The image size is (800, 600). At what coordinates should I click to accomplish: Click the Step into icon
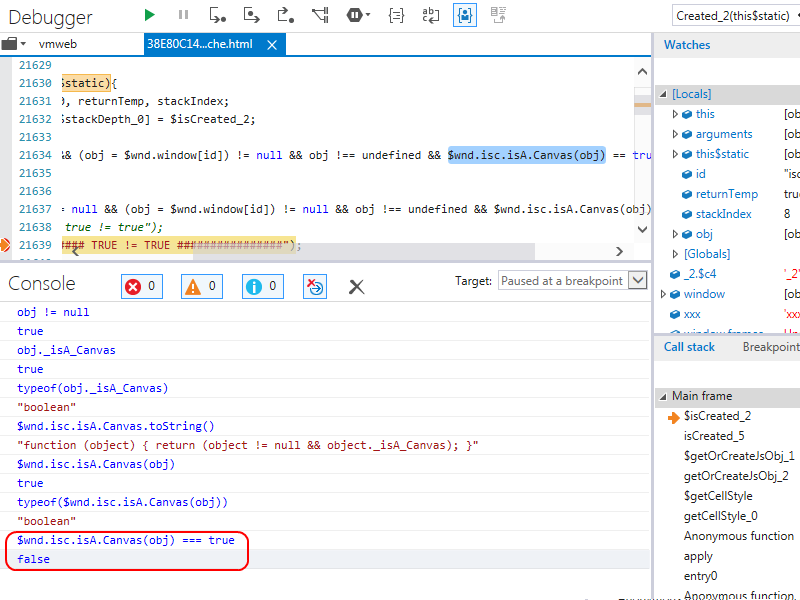pyautogui.click(x=217, y=15)
